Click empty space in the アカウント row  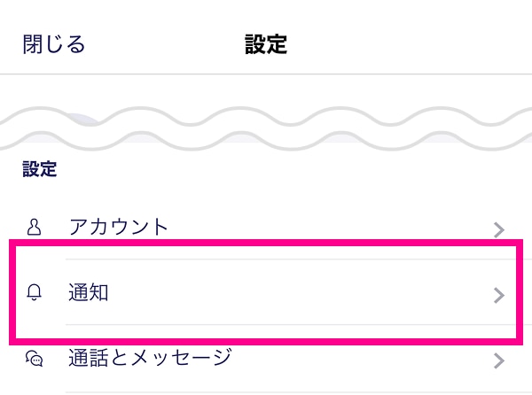point(325,227)
